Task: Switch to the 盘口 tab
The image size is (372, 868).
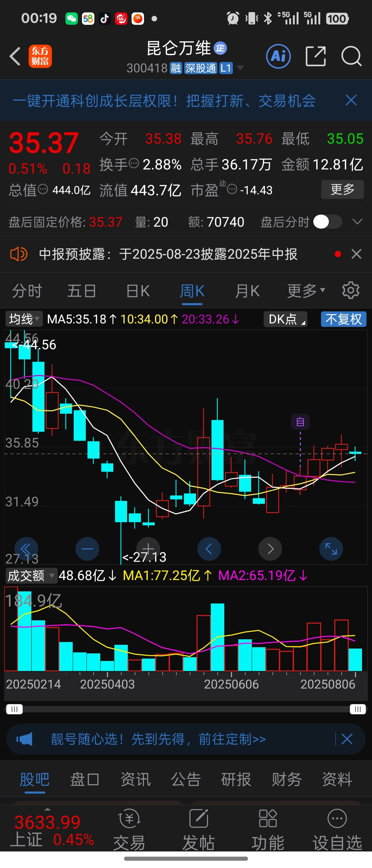Action: coord(85,779)
